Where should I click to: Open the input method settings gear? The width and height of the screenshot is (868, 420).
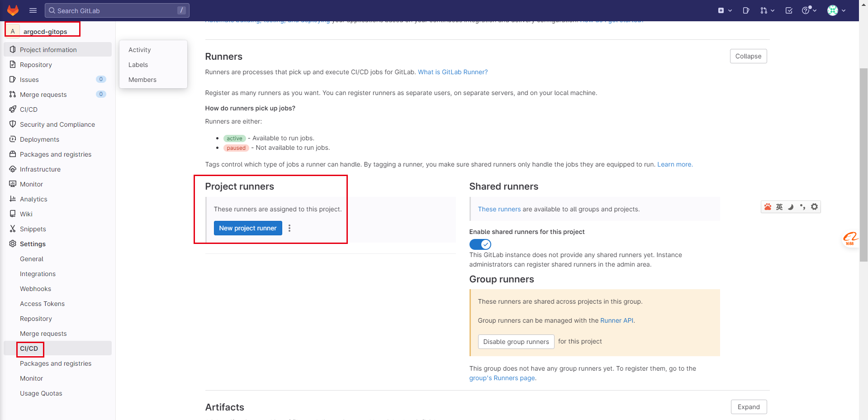pyautogui.click(x=814, y=207)
